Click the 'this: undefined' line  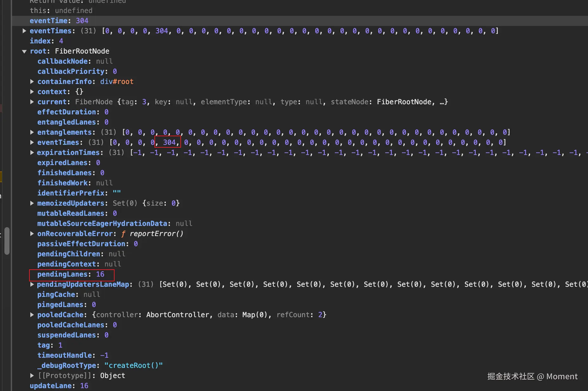click(x=61, y=10)
